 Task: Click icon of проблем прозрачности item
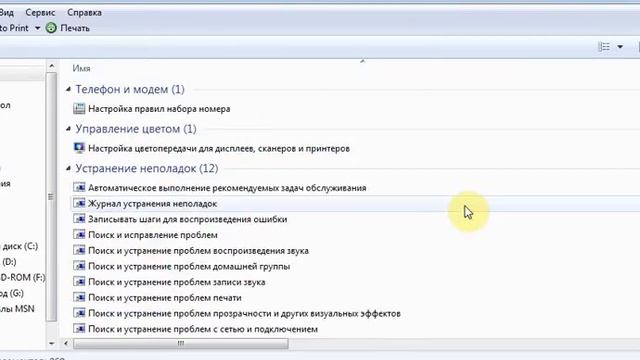click(79, 313)
